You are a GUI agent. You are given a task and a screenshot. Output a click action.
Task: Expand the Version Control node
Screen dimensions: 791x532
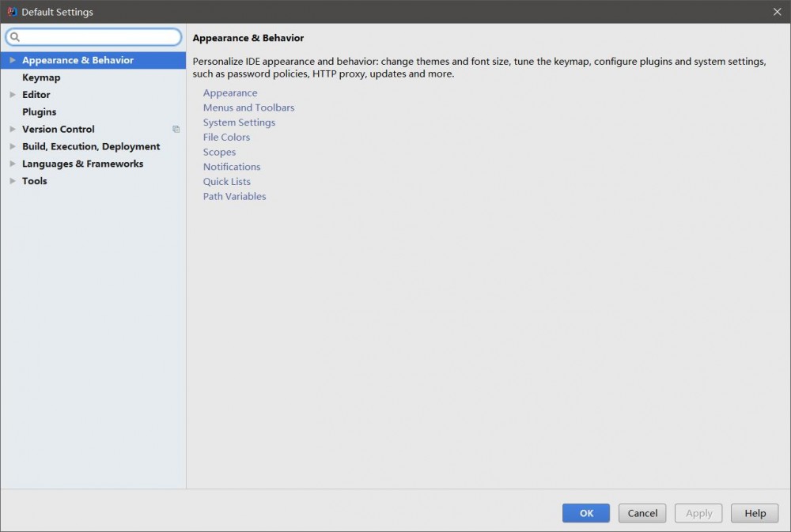(x=12, y=129)
